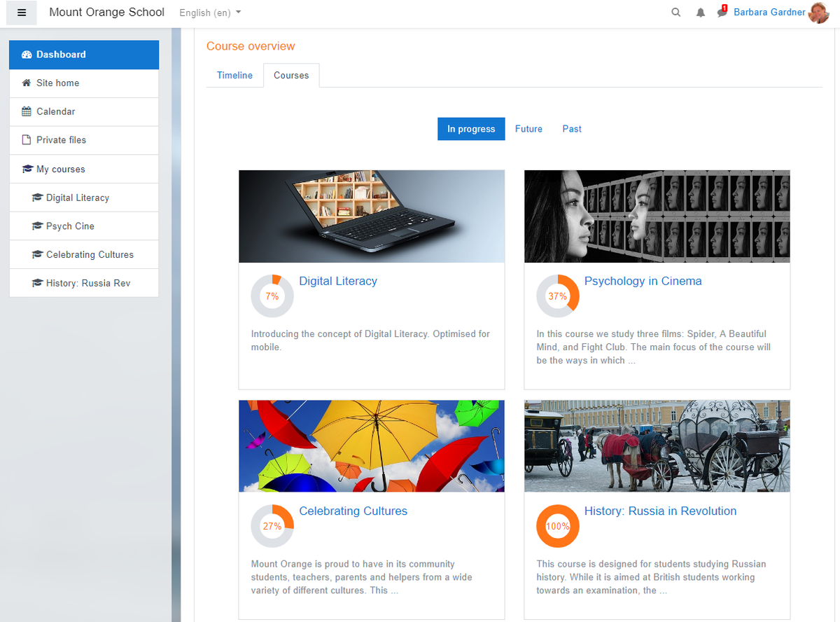Switch to the Timeline tab

point(234,75)
